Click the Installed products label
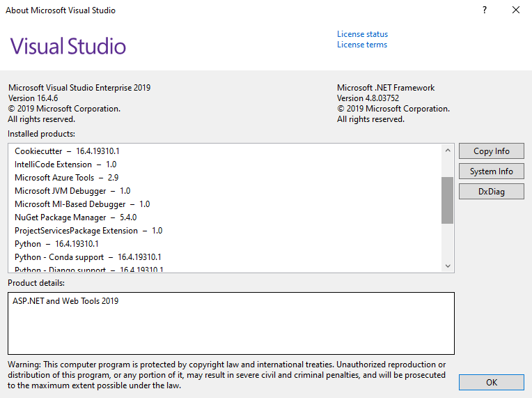Image resolution: width=532 pixels, height=398 pixels. pyautogui.click(x=41, y=134)
